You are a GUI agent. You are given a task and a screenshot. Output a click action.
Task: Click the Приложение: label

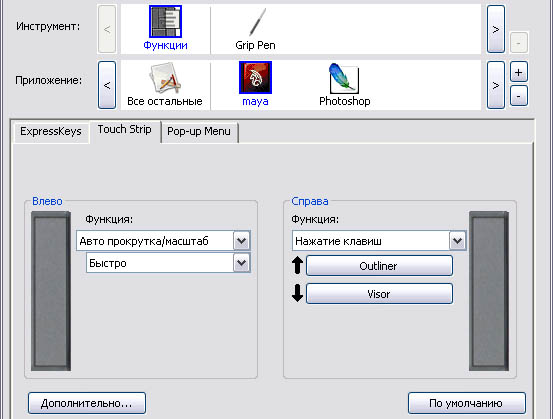[x=48, y=80]
